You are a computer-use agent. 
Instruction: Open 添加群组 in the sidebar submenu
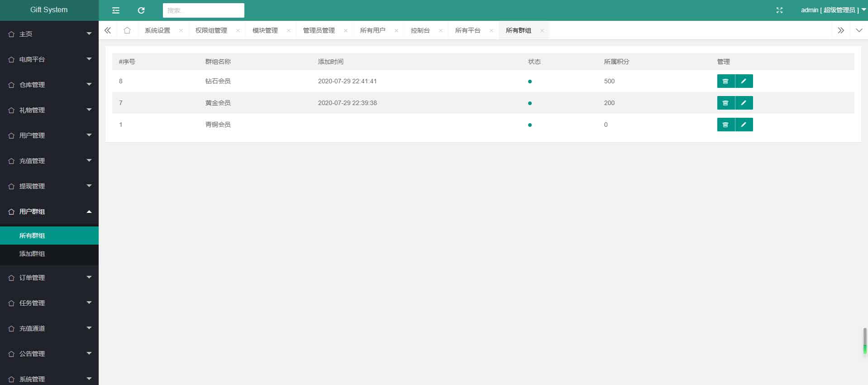(49, 254)
